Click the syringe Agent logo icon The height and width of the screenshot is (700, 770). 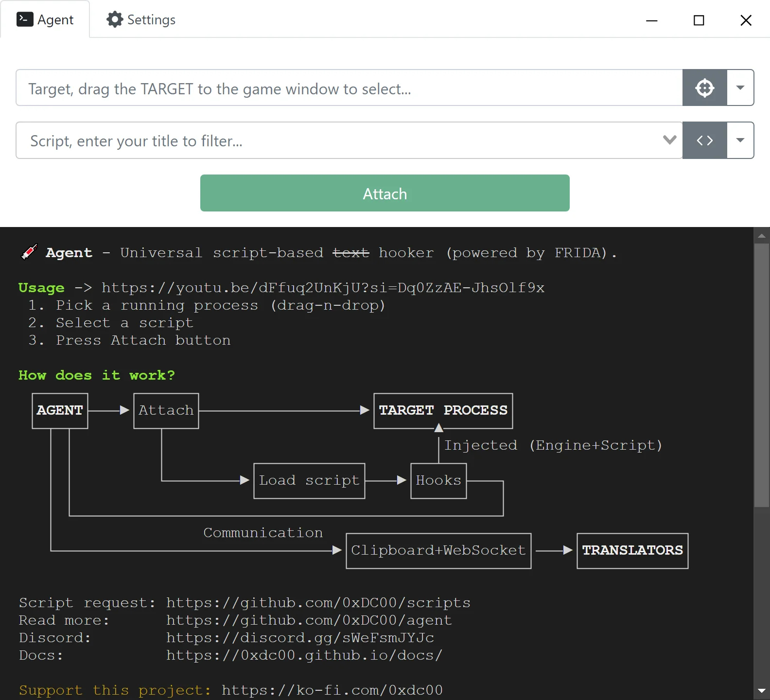click(29, 252)
